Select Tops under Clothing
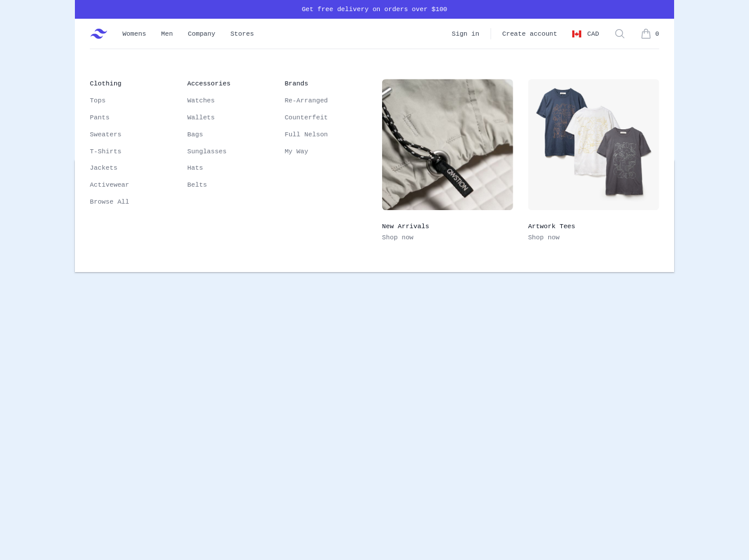The image size is (749, 560). tap(98, 101)
